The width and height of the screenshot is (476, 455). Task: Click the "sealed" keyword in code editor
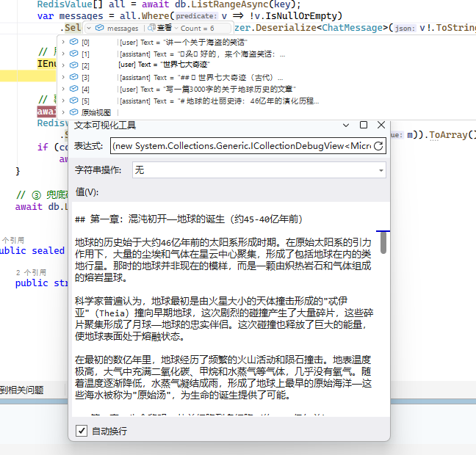pos(48,250)
